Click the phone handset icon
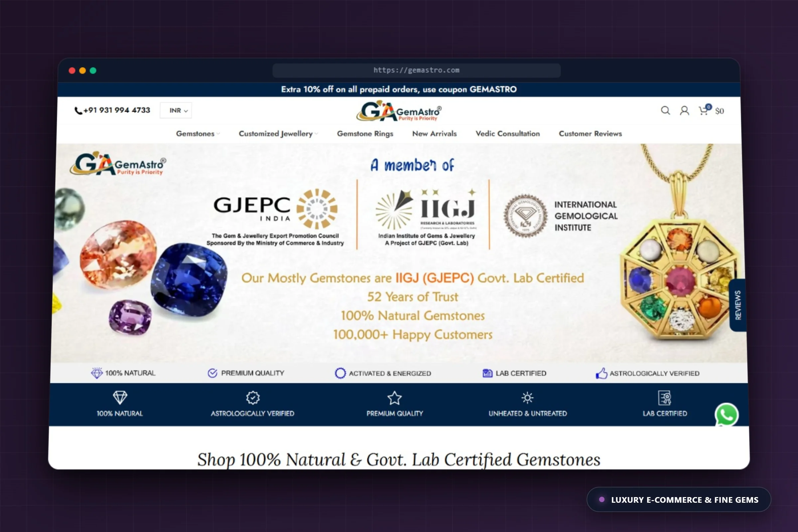798x532 pixels. (78, 111)
